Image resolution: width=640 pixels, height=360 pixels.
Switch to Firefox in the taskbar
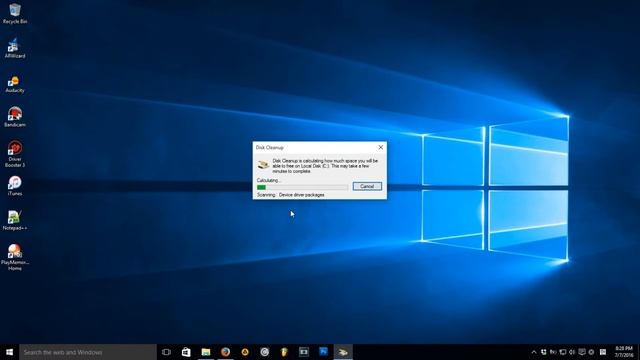coord(225,352)
